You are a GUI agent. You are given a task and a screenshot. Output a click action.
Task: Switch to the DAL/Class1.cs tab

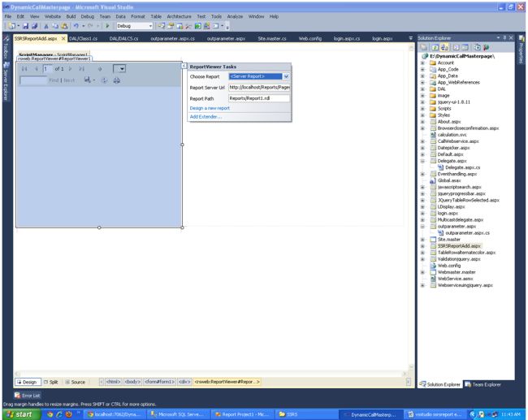click(83, 39)
